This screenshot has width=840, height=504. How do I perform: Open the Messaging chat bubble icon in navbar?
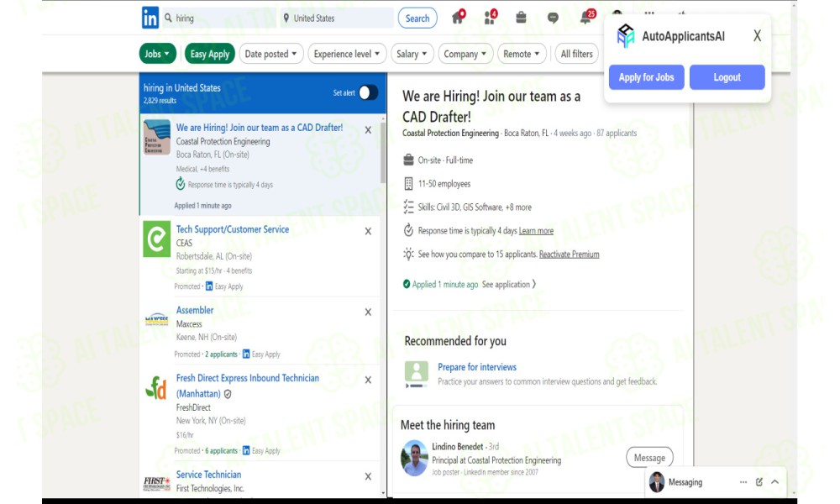553,18
